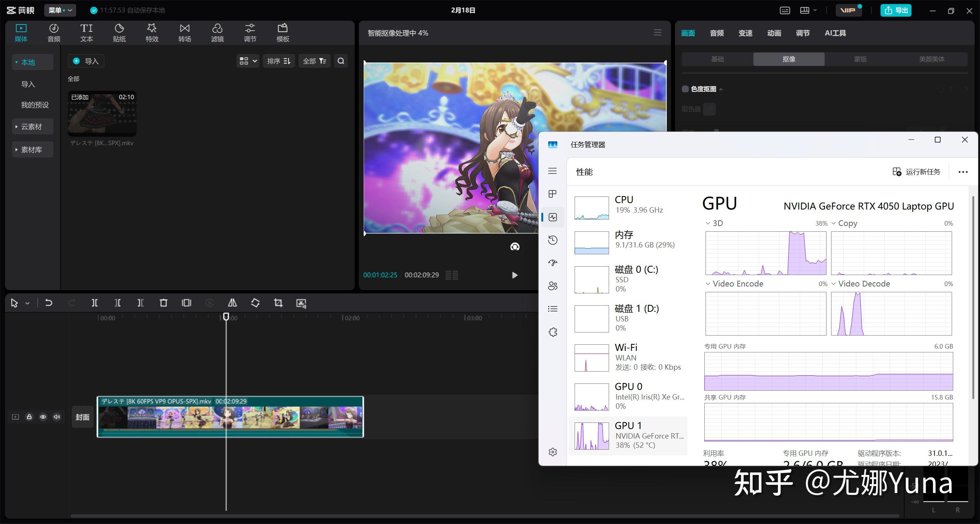Click playback play button in preview

[514, 274]
